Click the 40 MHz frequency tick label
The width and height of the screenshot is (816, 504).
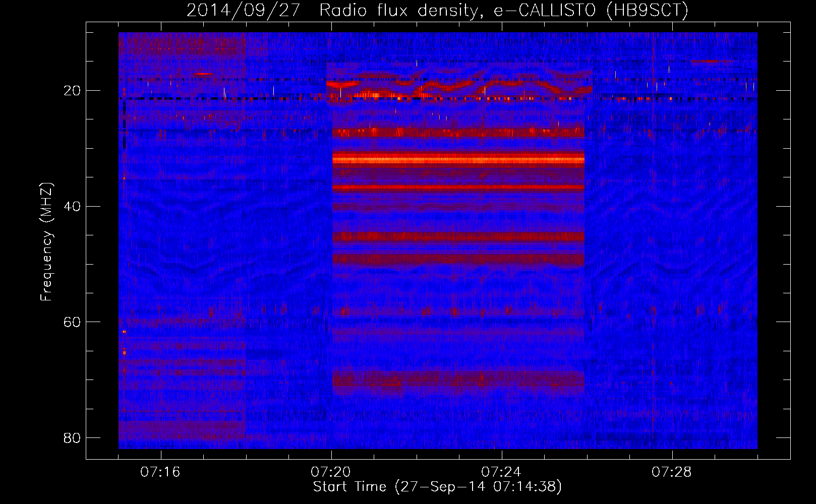pos(72,206)
